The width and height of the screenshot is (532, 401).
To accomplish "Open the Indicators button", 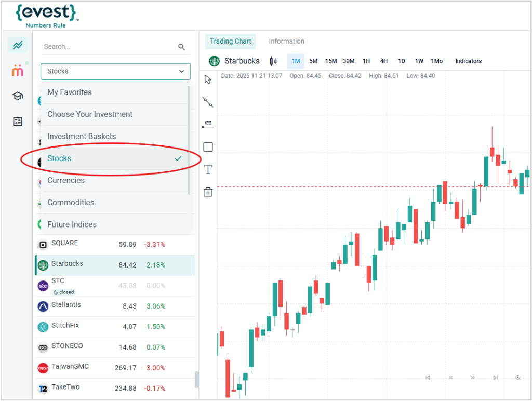I will [x=468, y=61].
